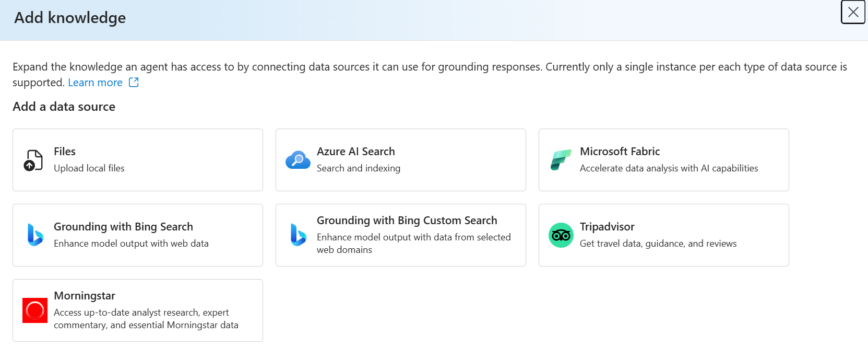Click the Tripadvisor owl logo
Viewport: 868px width, 347px height.
[x=561, y=235]
